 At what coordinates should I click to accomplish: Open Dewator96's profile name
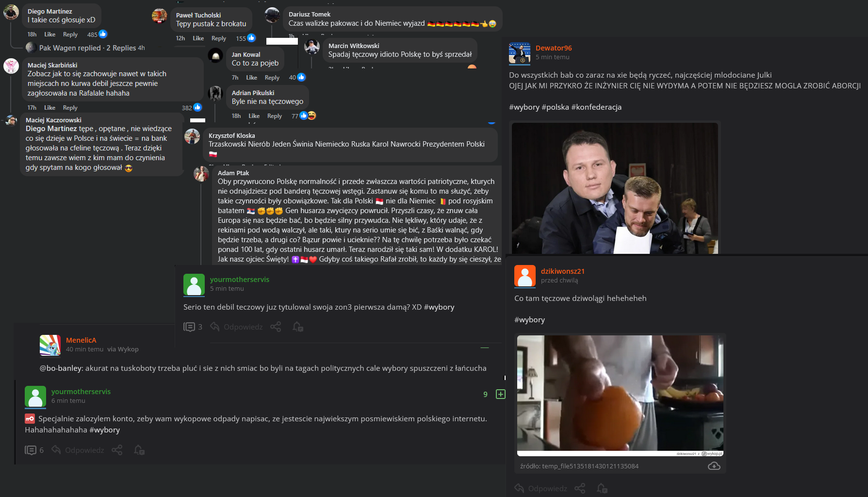tap(554, 48)
